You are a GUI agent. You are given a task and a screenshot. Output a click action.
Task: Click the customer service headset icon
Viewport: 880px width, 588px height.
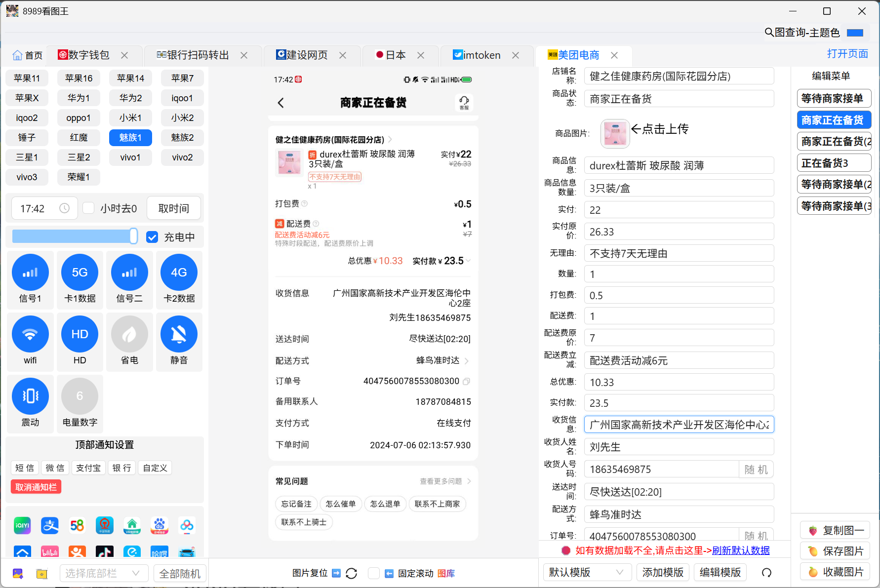coord(464,102)
